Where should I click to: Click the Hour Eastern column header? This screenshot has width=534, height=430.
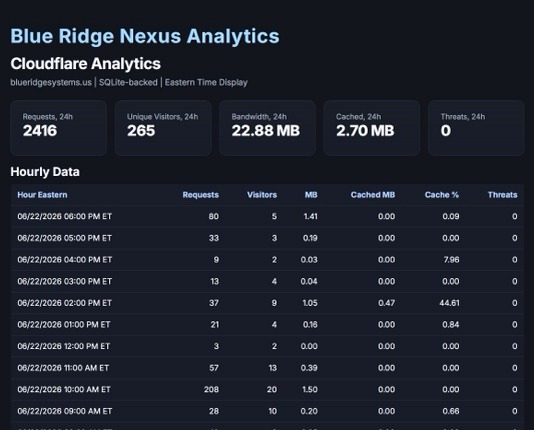(x=42, y=195)
